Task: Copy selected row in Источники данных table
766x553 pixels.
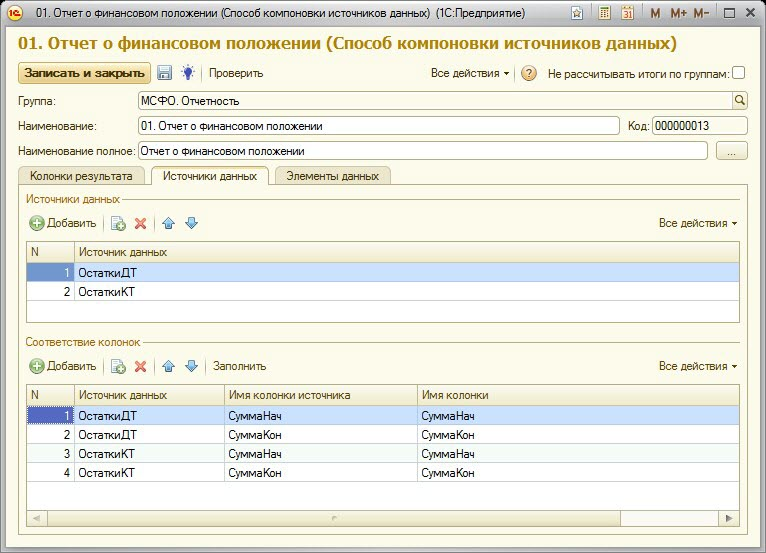Action: click(118, 223)
